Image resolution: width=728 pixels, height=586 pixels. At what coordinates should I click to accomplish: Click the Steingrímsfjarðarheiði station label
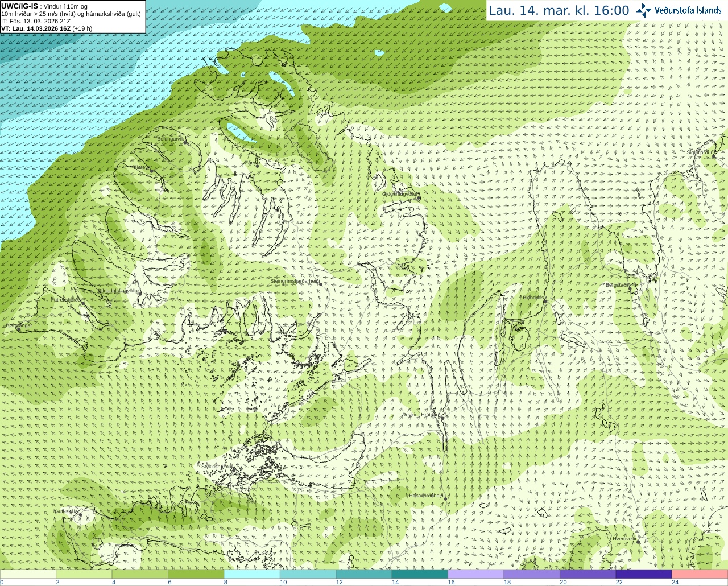(295, 281)
